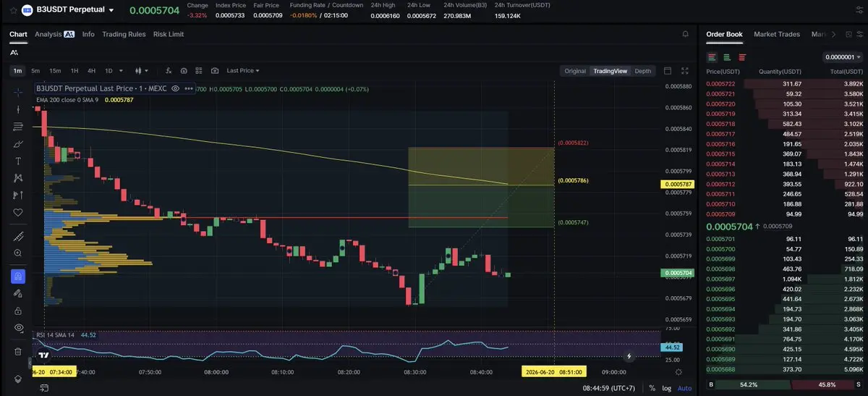Click bid price 0.0005701 in order book
This screenshot has width=868, height=396.
(720, 239)
